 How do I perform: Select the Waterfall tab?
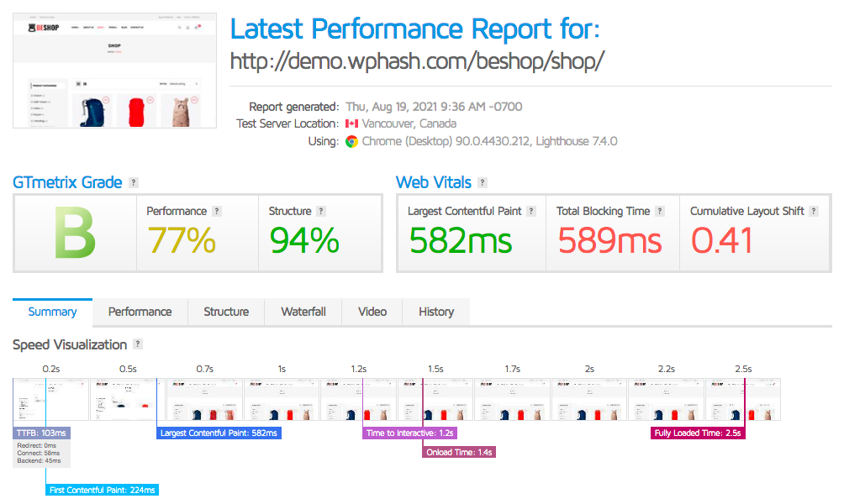(x=303, y=312)
